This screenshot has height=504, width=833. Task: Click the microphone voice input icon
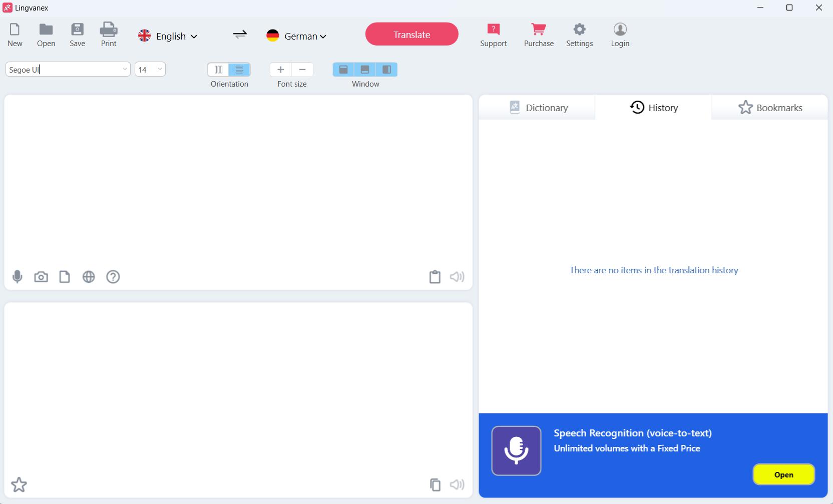click(18, 277)
